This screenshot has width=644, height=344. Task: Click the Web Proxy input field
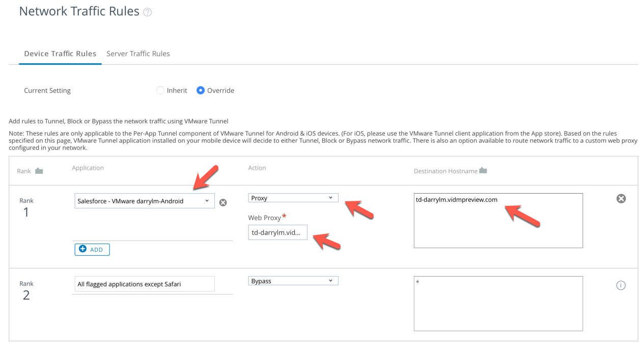tap(277, 232)
